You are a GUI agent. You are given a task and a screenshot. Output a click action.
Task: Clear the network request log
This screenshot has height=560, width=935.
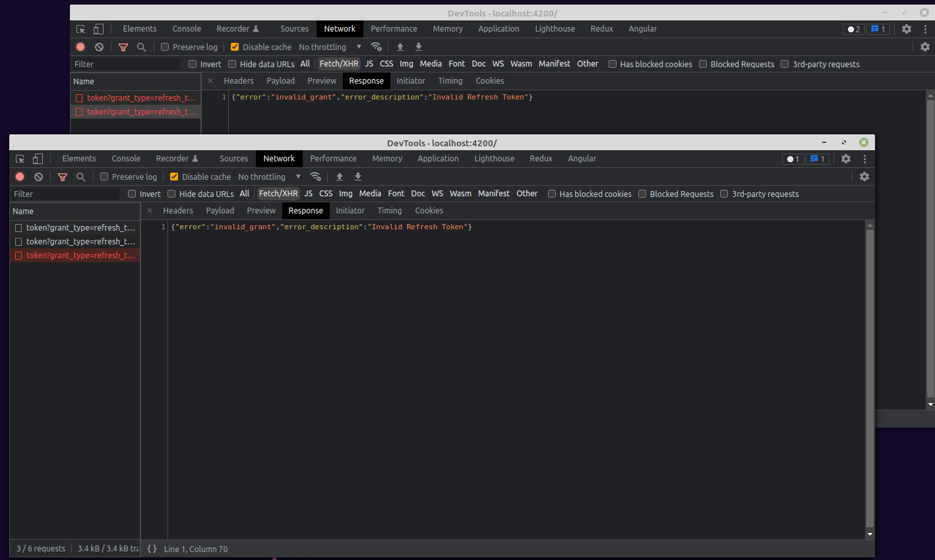click(38, 177)
